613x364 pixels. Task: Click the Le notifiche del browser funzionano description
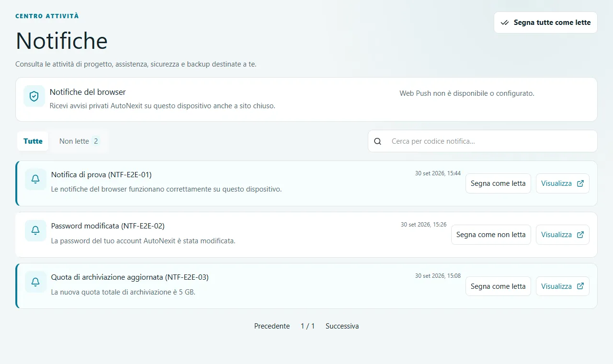[166, 189]
